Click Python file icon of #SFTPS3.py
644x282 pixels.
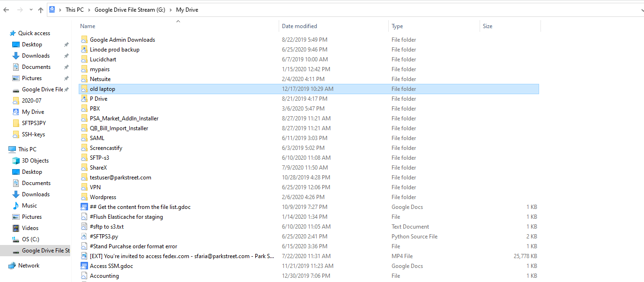(x=84, y=237)
